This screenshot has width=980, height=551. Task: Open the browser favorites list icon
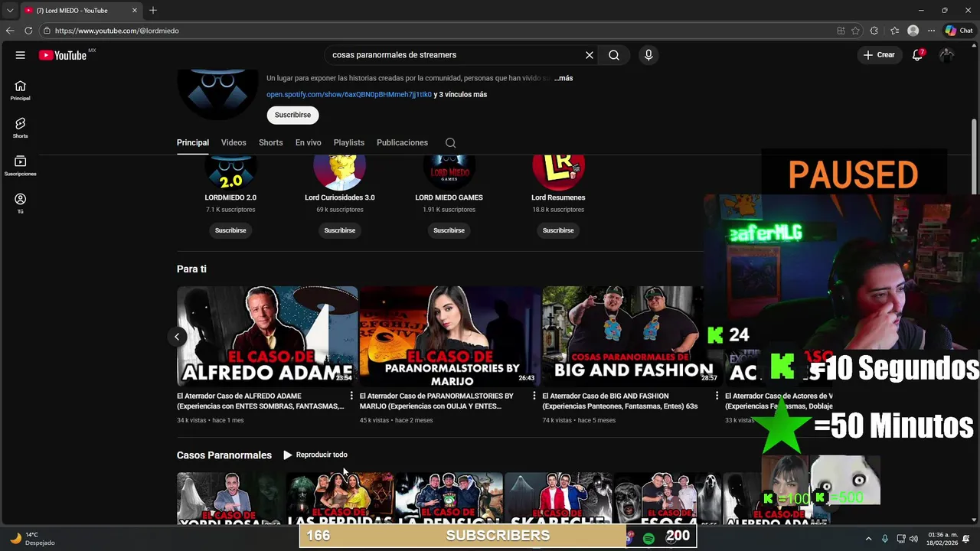coord(894,31)
